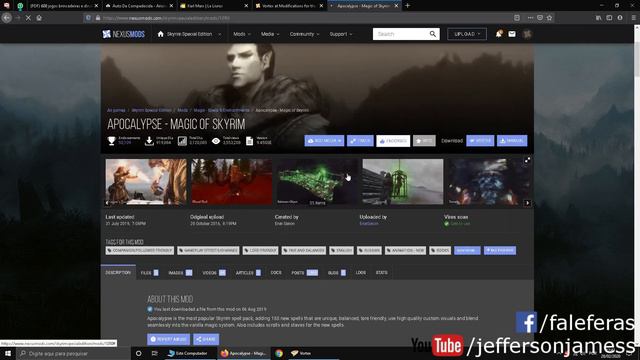Image resolution: width=640 pixels, height=360 pixels.
Task: Focus the Nexus Mods search field
Action: [400, 34]
